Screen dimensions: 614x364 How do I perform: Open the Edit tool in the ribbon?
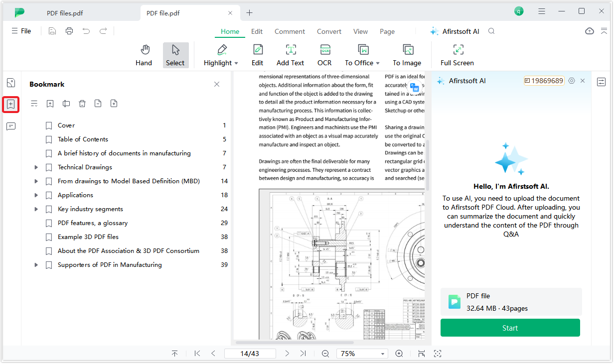point(257,55)
